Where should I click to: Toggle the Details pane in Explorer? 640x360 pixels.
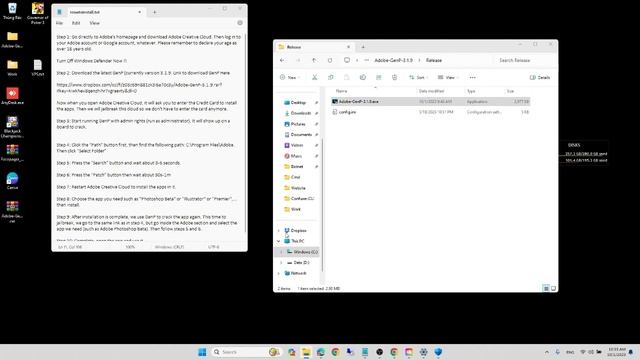pos(540,77)
